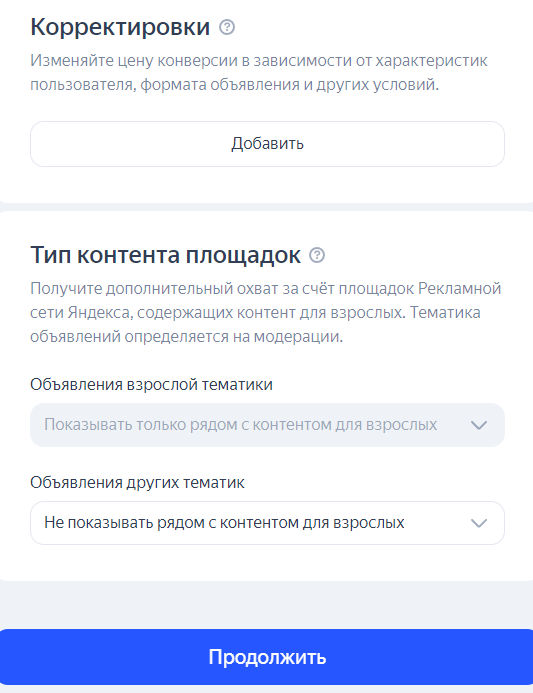Viewport: 533px width, 693px height.
Task: Click the Корректировки section heading
Action: point(120,27)
